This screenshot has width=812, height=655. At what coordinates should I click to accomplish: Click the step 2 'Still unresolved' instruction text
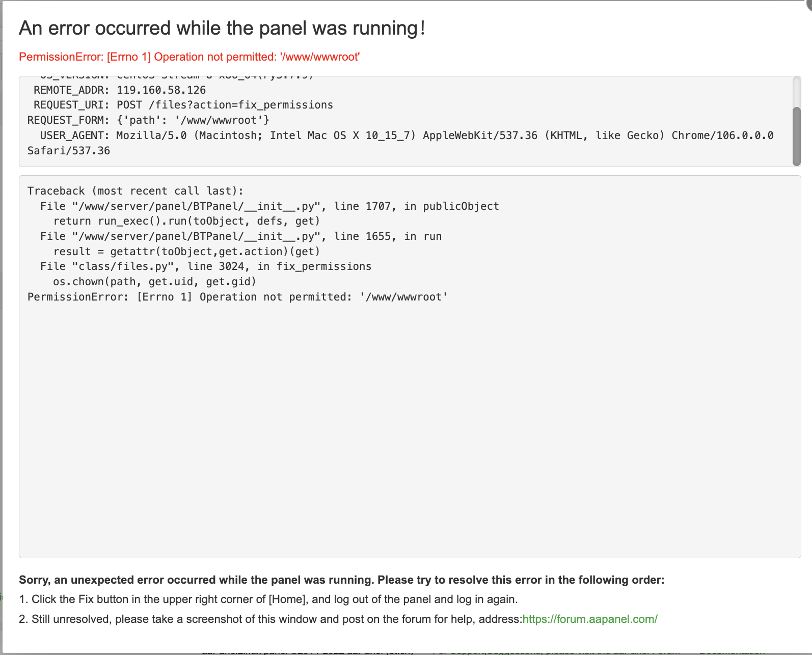click(x=270, y=619)
